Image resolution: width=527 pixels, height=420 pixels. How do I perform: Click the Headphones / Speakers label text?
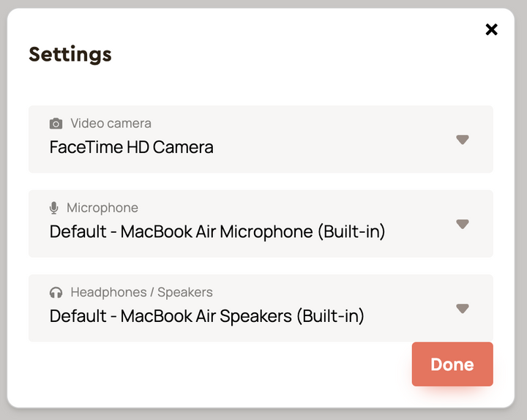point(141,293)
